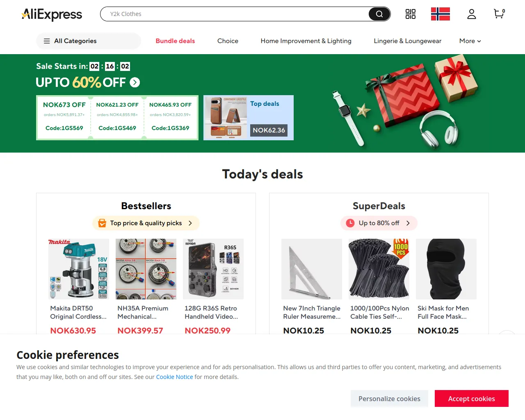The height and width of the screenshot is (420, 525).
Task: Open the Cookie Notice link
Action: [174, 377]
